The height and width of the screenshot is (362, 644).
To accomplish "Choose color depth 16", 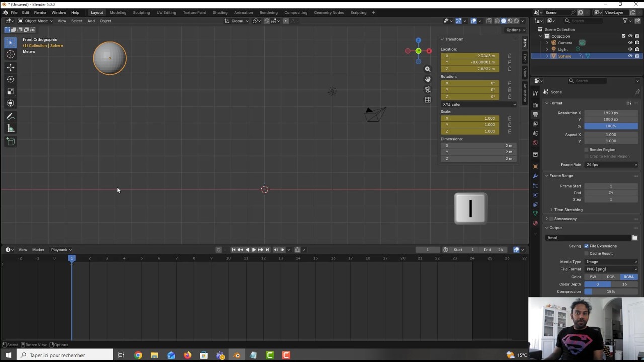I will point(624,284).
